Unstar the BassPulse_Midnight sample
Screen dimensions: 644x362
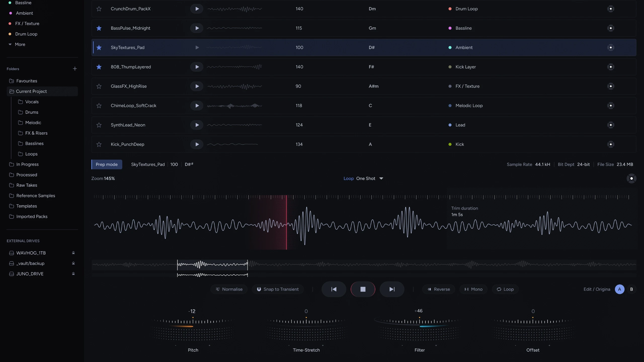tap(99, 28)
